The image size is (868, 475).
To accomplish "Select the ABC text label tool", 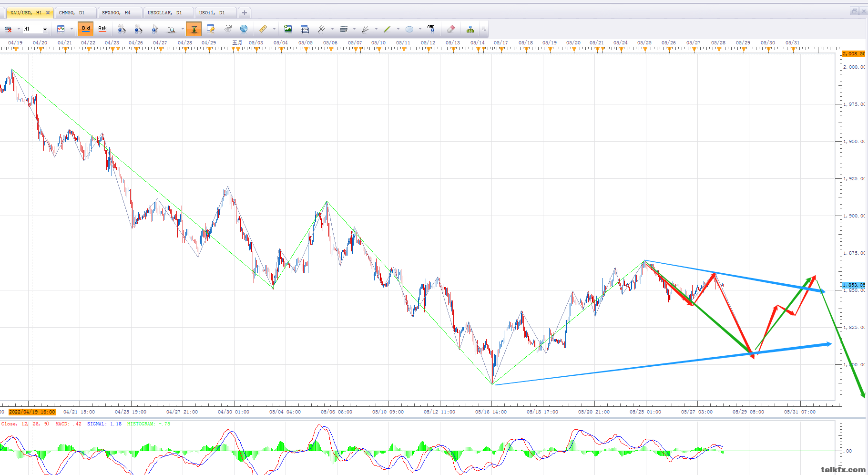I will [431, 29].
